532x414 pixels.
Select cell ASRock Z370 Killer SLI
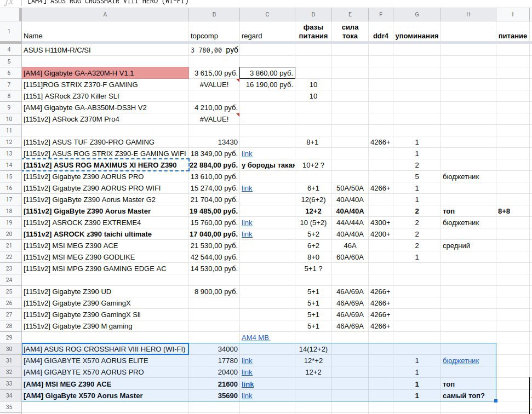pos(105,96)
